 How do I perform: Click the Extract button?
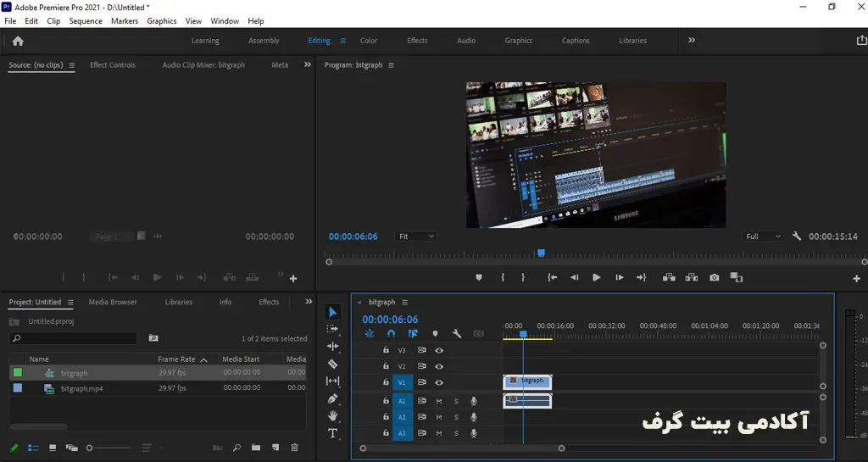point(692,277)
